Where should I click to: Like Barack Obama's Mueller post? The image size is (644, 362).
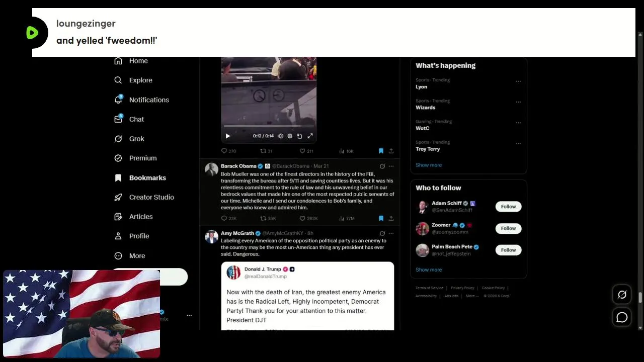(308, 218)
